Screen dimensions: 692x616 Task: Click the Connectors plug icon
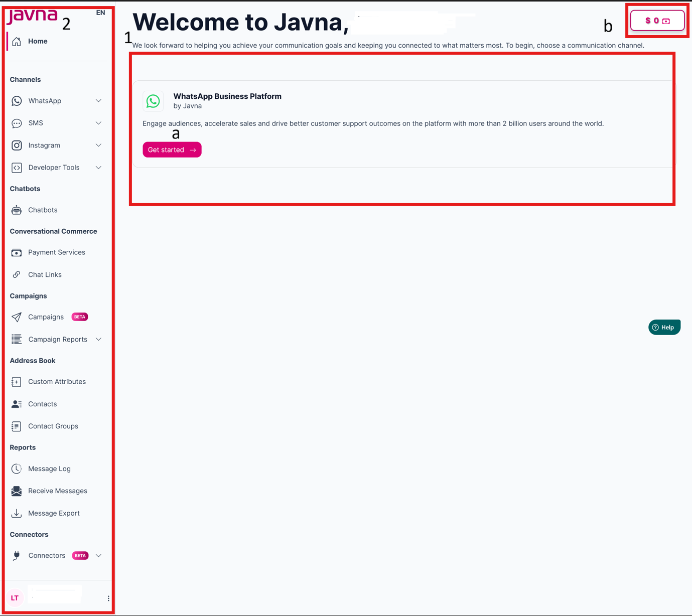17,555
